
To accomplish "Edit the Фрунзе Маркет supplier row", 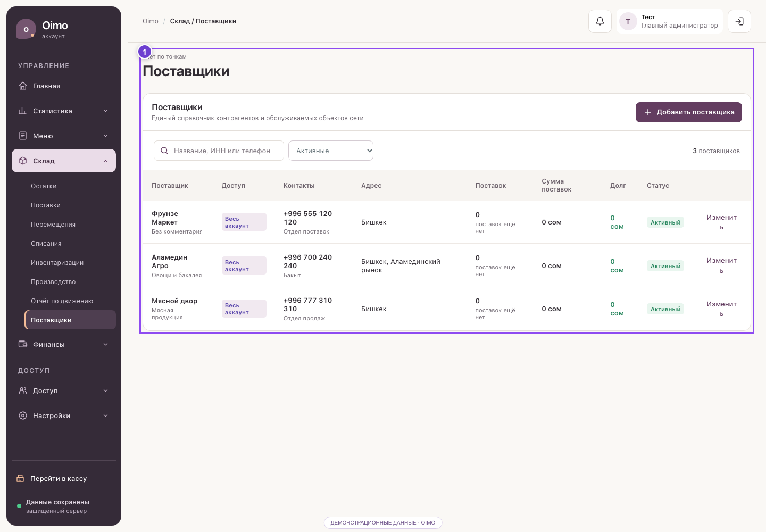I will point(721,222).
